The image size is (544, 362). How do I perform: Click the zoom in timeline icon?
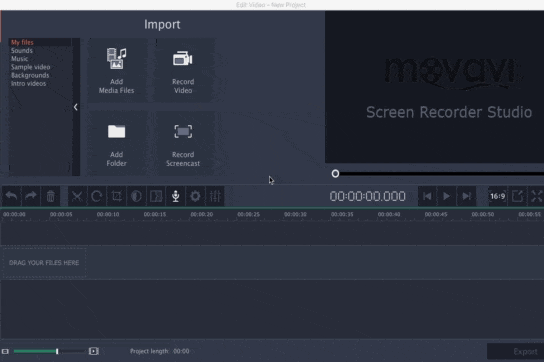tap(94, 351)
